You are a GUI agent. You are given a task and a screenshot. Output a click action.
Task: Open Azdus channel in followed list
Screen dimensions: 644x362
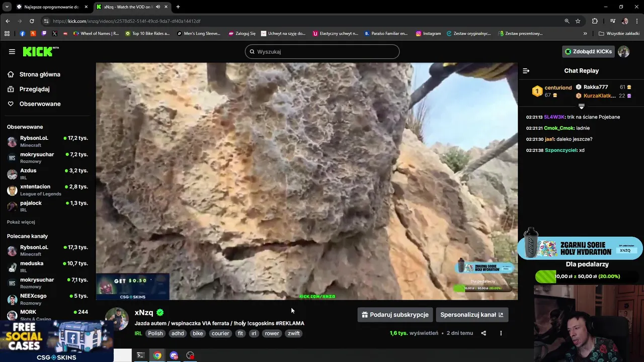[47, 174]
